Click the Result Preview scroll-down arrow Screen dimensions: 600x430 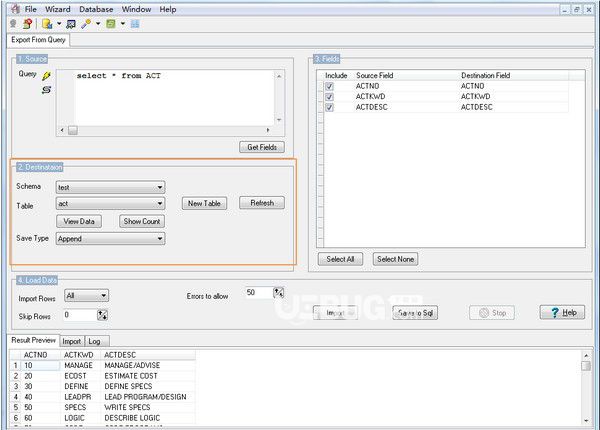(586, 420)
